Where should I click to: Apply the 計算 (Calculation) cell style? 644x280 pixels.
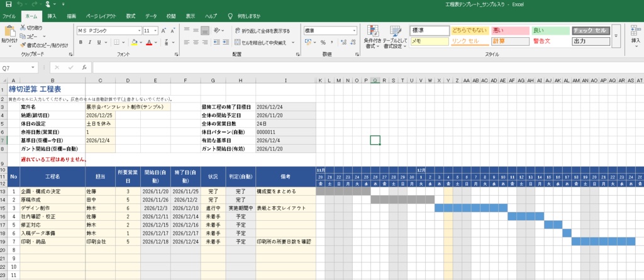[510, 41]
